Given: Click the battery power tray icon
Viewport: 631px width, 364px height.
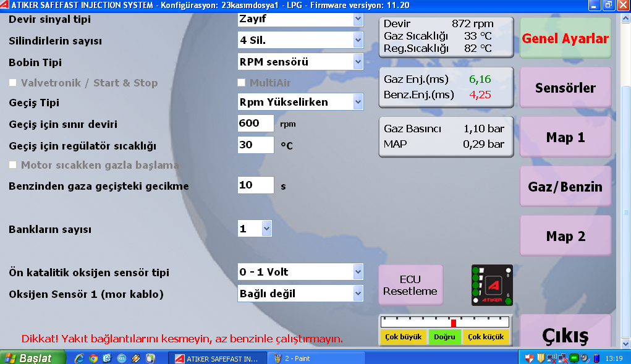Looking at the screenshot, I should [x=596, y=358].
